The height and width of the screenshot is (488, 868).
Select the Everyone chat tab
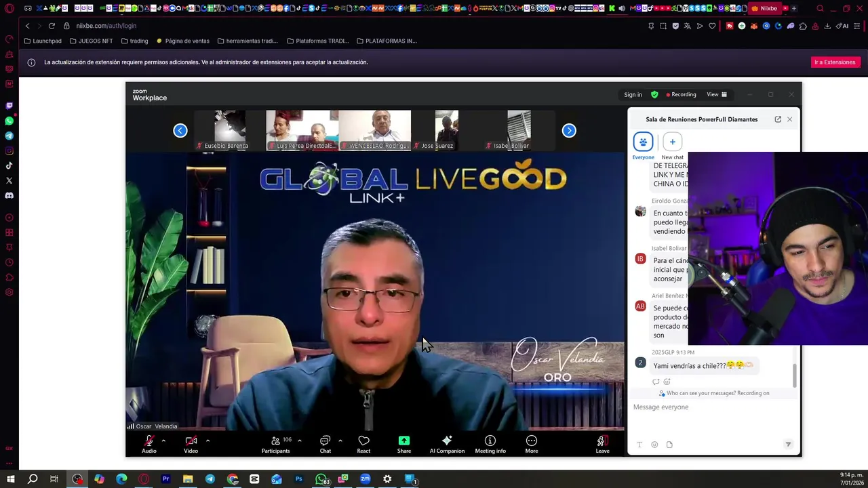643,146
